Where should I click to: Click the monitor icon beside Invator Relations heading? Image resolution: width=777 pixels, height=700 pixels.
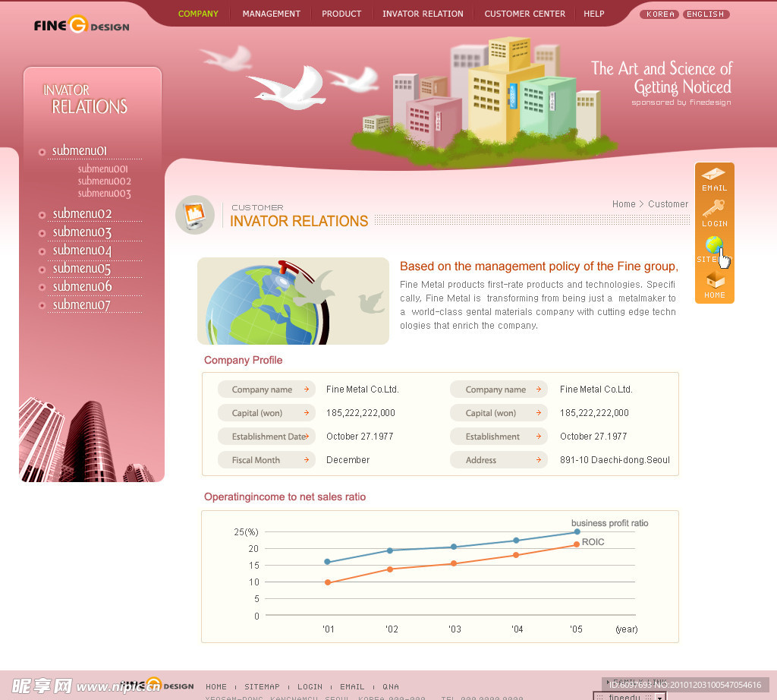pyautogui.click(x=195, y=215)
